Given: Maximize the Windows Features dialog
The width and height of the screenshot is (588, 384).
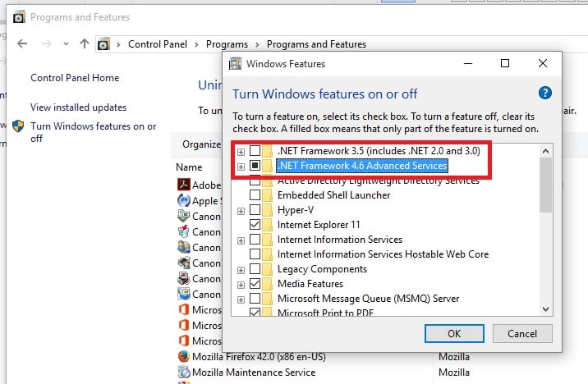Looking at the screenshot, I should 505,63.
